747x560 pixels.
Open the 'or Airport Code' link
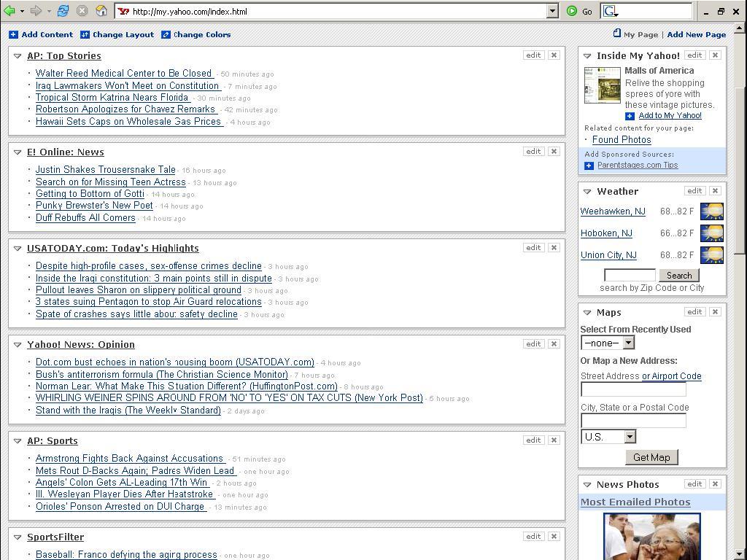tap(672, 376)
